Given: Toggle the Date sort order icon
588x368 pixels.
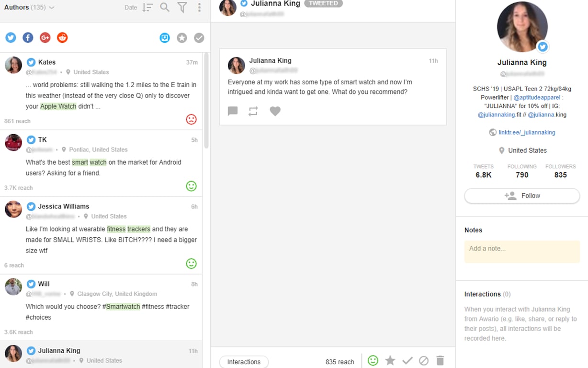Looking at the screenshot, I should pyautogui.click(x=147, y=8).
